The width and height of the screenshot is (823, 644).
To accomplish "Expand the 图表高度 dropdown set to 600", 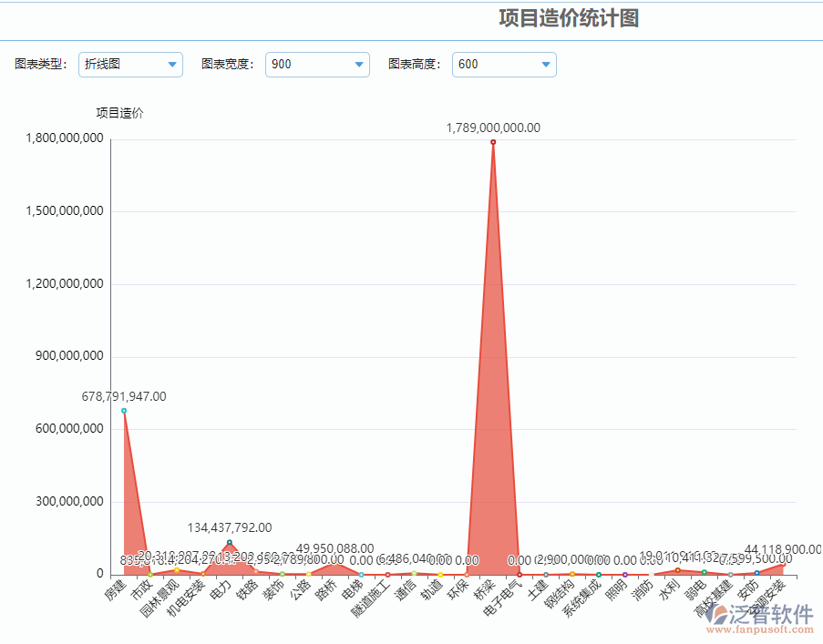I will (x=504, y=65).
